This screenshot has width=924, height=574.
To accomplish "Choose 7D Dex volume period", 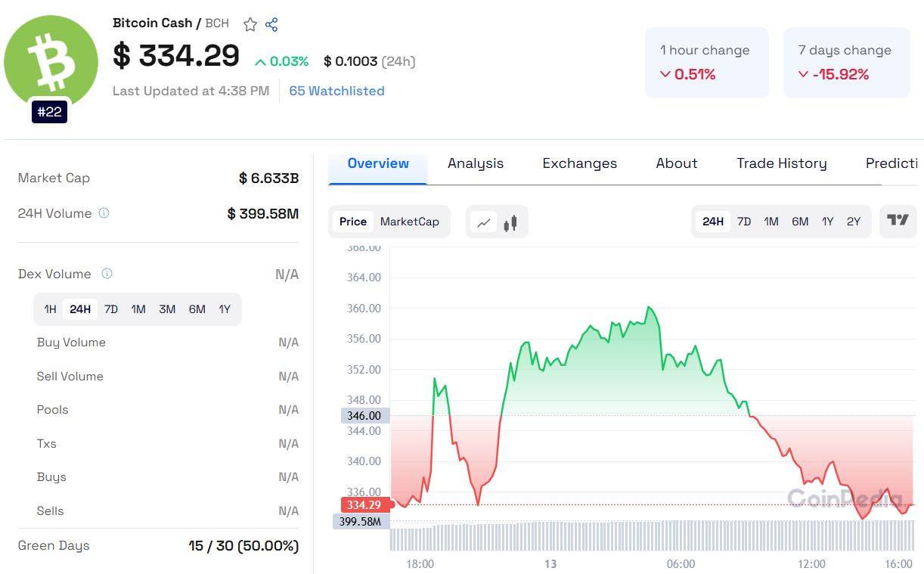I will click(111, 309).
